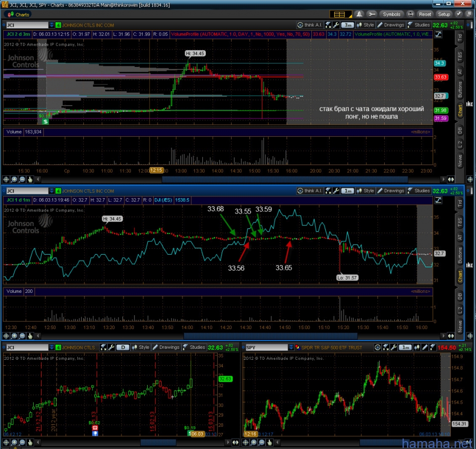
Task: Click wrench settings icon in daily JCI chart
Action: pyautogui.click(x=111, y=347)
